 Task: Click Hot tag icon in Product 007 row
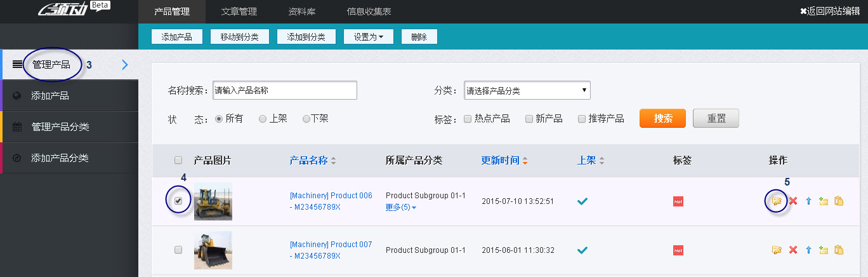pos(678,250)
